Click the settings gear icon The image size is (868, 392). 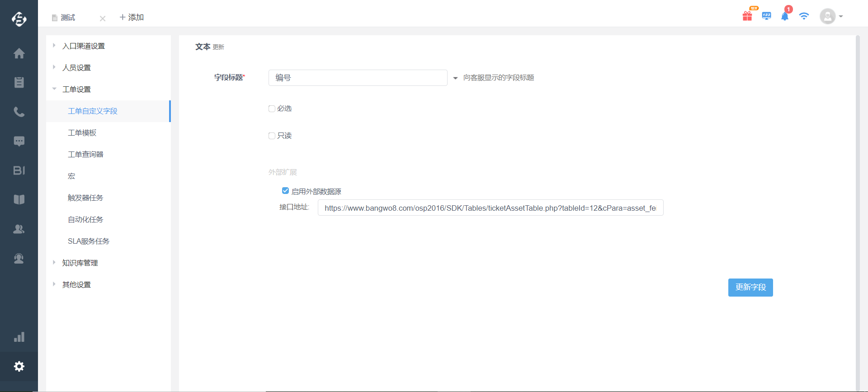[19, 366]
